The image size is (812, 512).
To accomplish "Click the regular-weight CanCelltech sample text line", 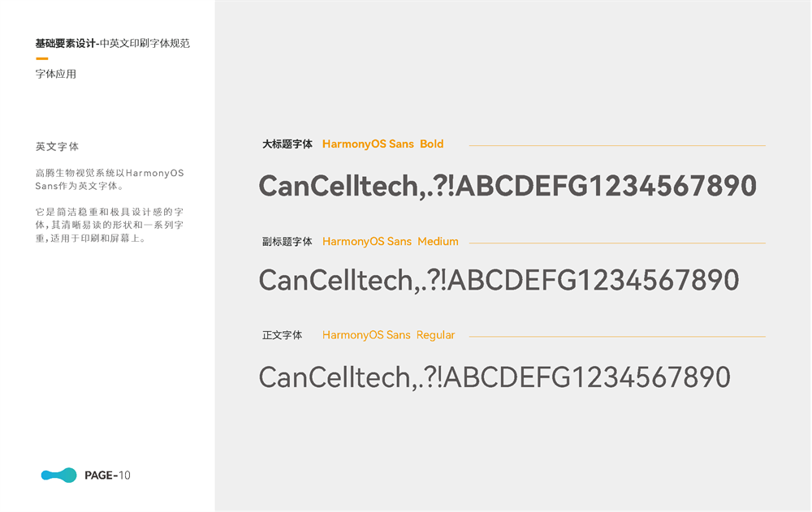I will (x=494, y=377).
